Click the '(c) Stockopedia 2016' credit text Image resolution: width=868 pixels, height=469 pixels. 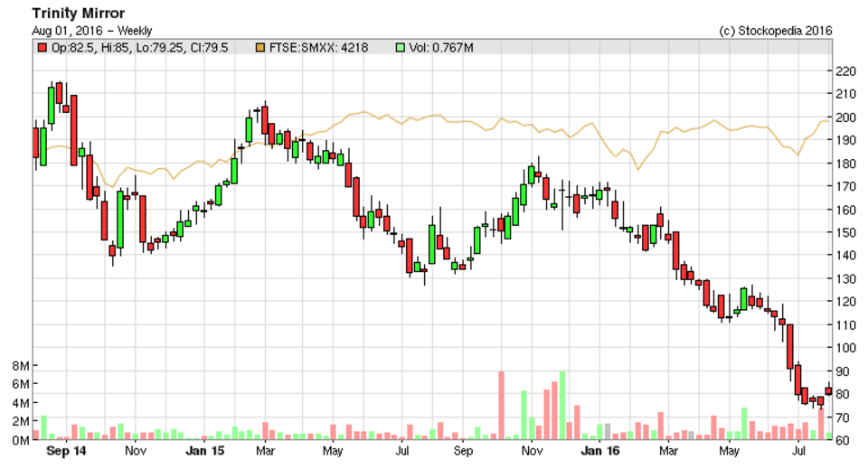776,31
